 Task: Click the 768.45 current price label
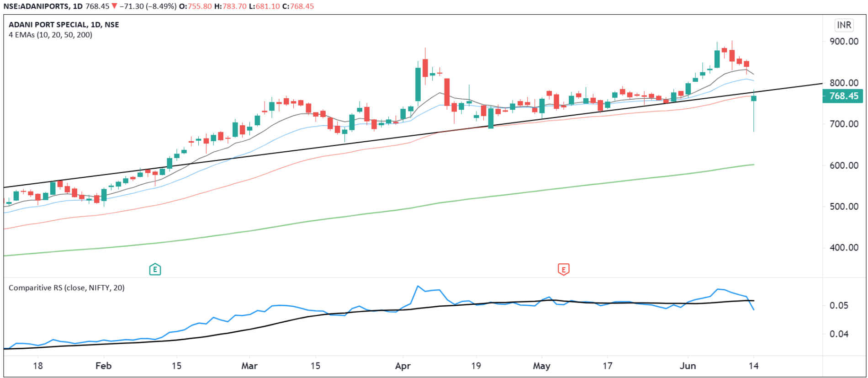[x=843, y=96]
